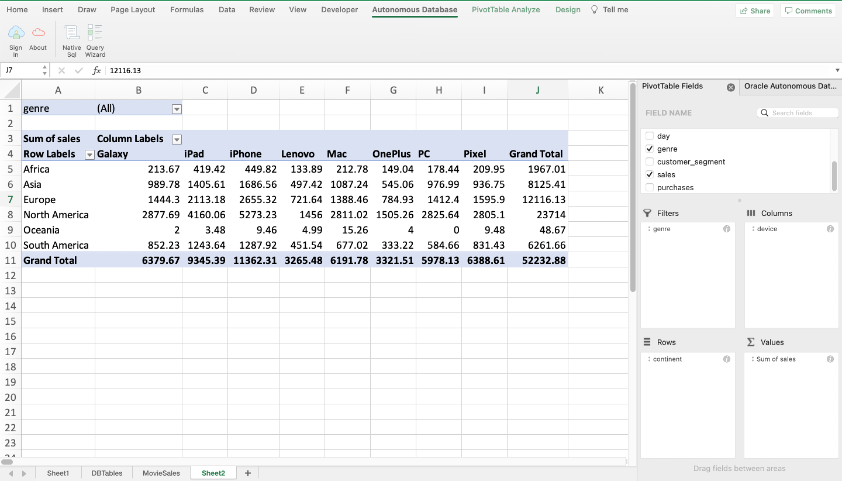Open the Page Layout tab
This screenshot has width=842, height=482.
[x=133, y=10]
